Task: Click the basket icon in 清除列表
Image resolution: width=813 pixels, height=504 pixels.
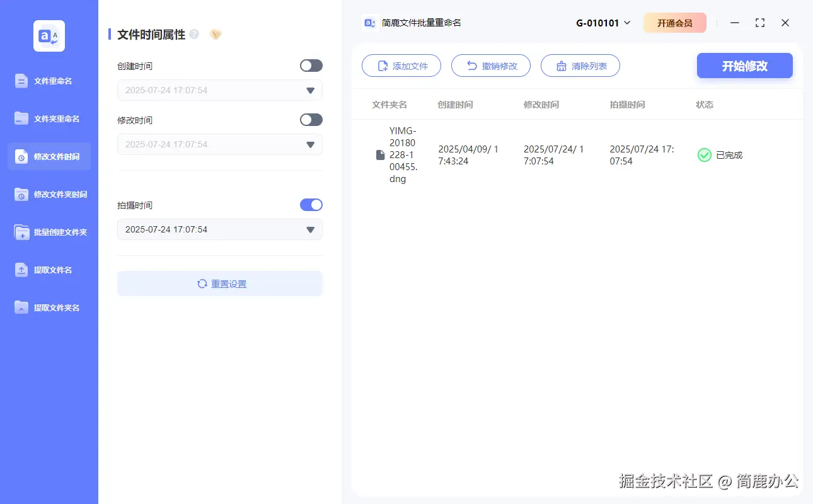Action: coord(562,66)
